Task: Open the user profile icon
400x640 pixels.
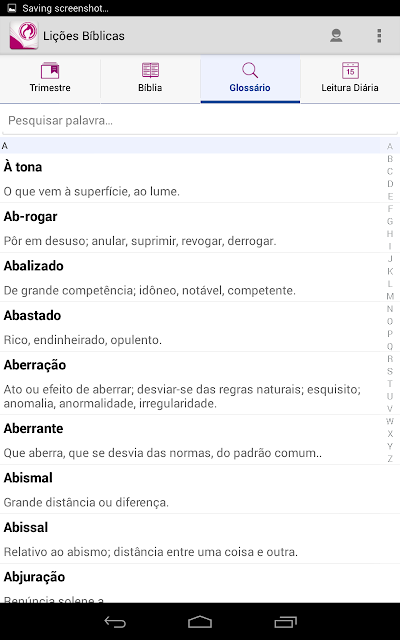Action: [336, 36]
